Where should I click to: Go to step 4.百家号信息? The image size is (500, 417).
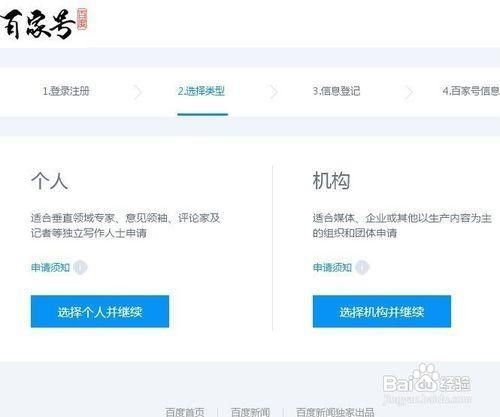coord(471,91)
